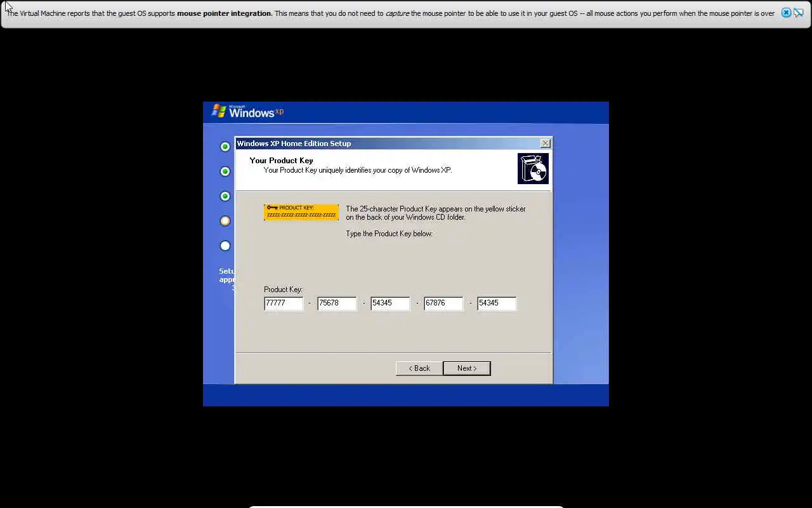The width and height of the screenshot is (812, 508).
Task: Focus the product key field containing 77777
Action: [x=284, y=303]
